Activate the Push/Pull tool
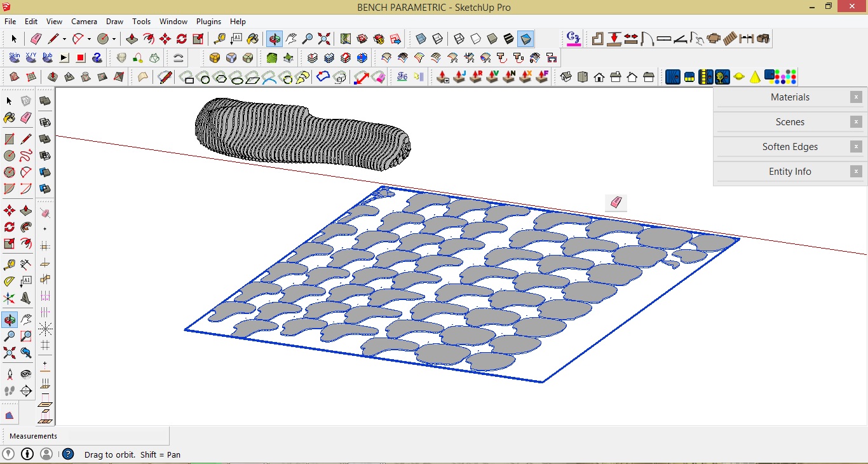The width and height of the screenshot is (868, 464). (132, 38)
